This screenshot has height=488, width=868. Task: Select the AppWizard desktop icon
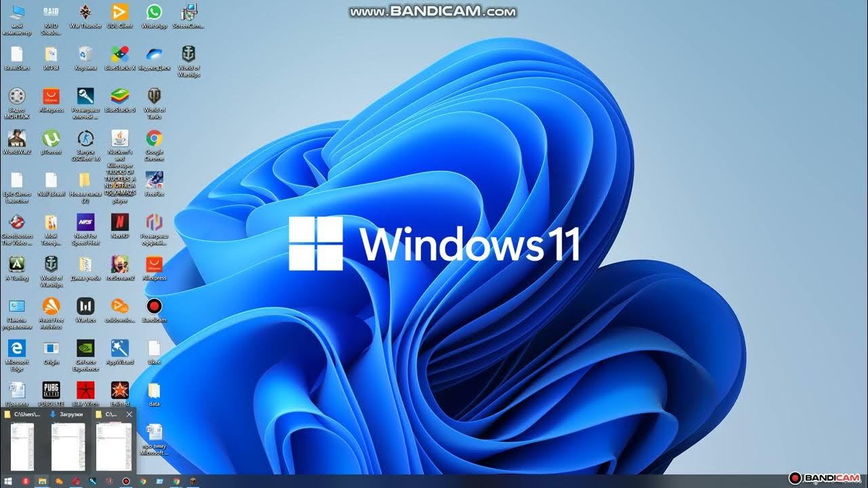[x=119, y=352]
